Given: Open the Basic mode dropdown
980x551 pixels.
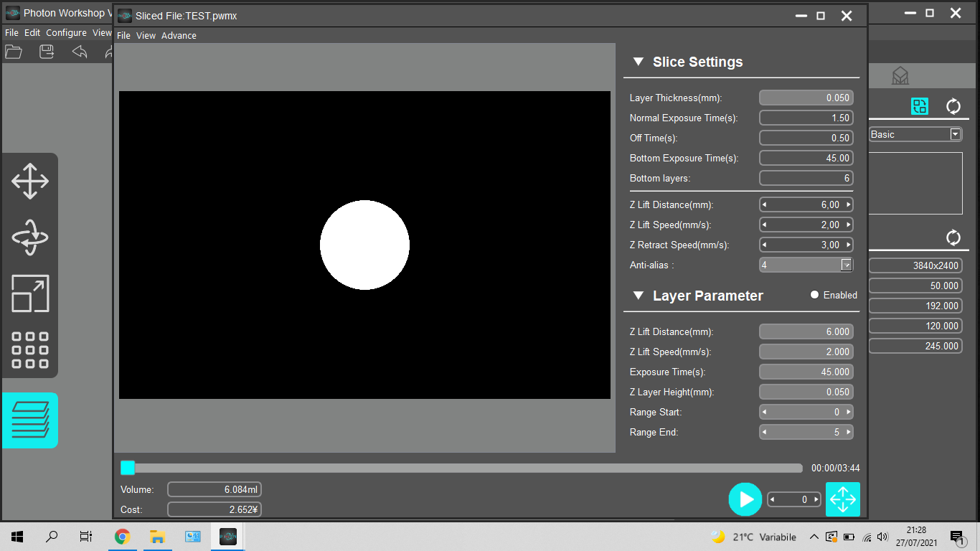Looking at the screenshot, I should tap(955, 134).
